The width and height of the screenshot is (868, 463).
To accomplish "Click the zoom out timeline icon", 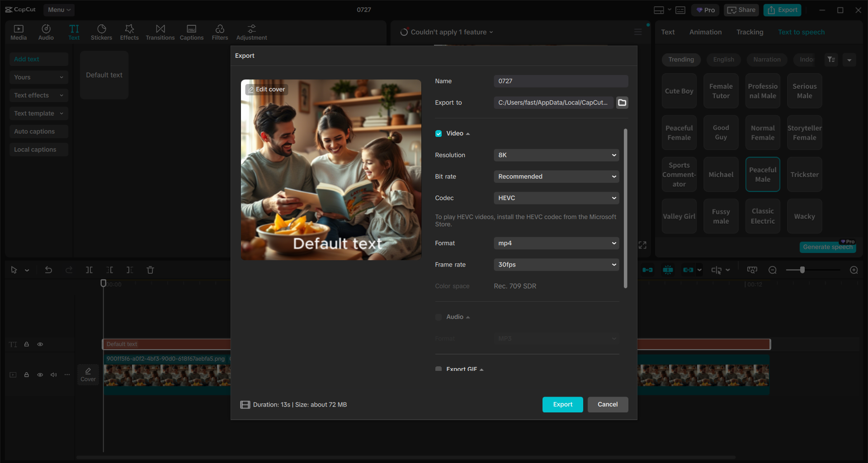I will pyautogui.click(x=773, y=270).
